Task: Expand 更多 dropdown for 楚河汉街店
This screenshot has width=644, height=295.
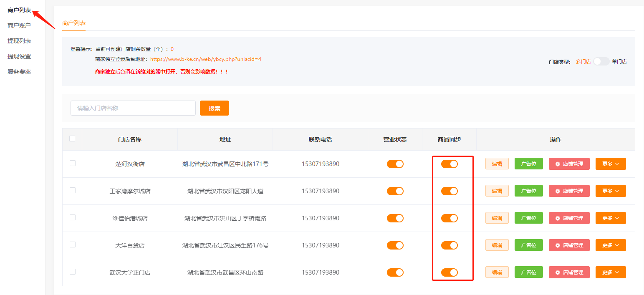Action: [610, 164]
